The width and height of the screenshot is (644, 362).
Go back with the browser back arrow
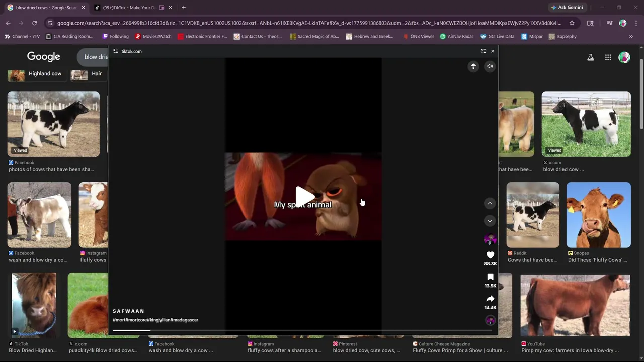(8, 23)
